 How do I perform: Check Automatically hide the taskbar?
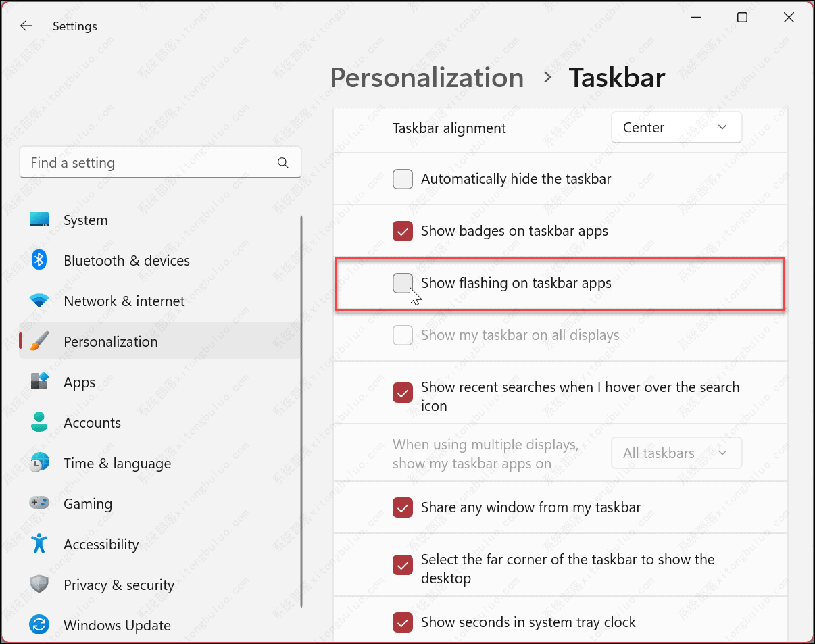pos(403,179)
